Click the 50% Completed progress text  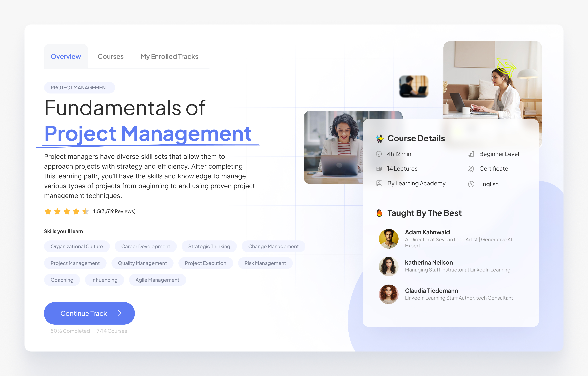tap(70, 331)
